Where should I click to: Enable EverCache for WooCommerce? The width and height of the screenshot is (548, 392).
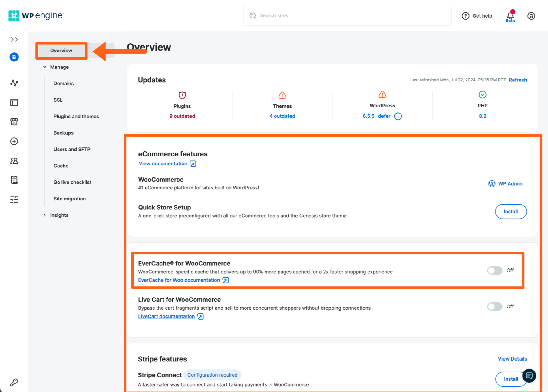click(495, 271)
